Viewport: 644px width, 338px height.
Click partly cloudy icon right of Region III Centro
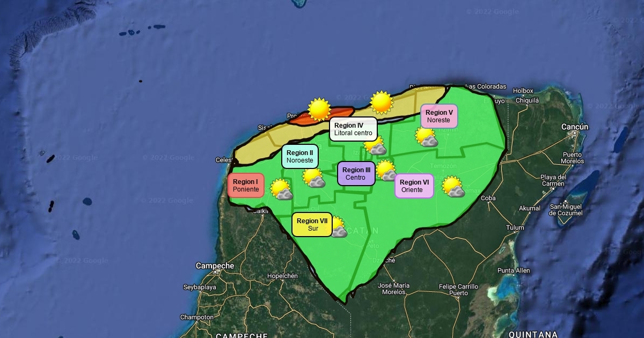point(386,171)
